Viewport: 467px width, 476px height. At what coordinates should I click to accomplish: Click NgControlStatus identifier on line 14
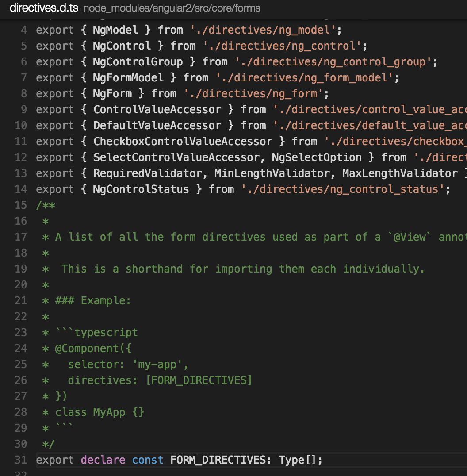tap(141, 189)
